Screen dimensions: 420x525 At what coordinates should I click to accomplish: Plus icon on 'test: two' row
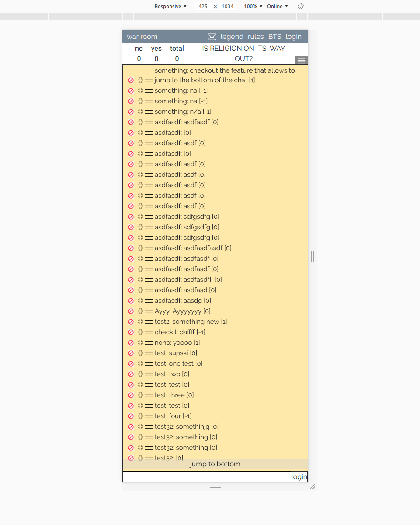140,374
